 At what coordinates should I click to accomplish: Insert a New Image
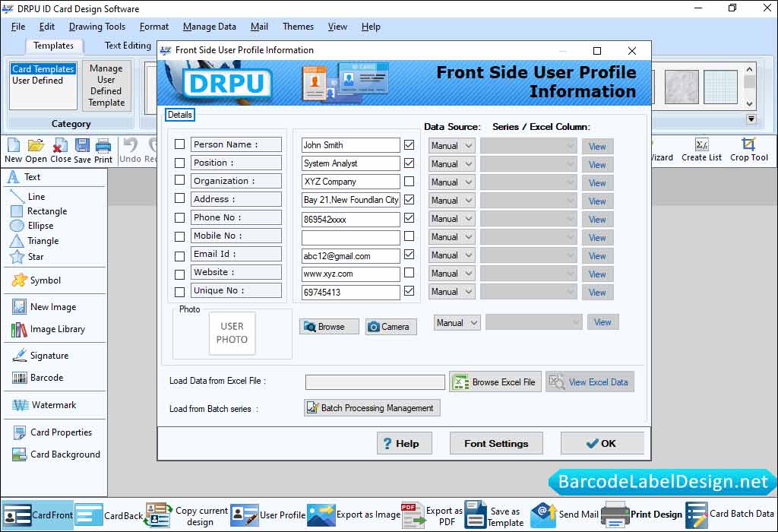pos(44,307)
